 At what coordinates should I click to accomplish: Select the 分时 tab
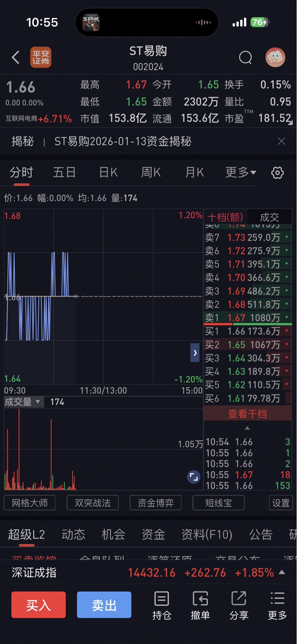click(21, 172)
